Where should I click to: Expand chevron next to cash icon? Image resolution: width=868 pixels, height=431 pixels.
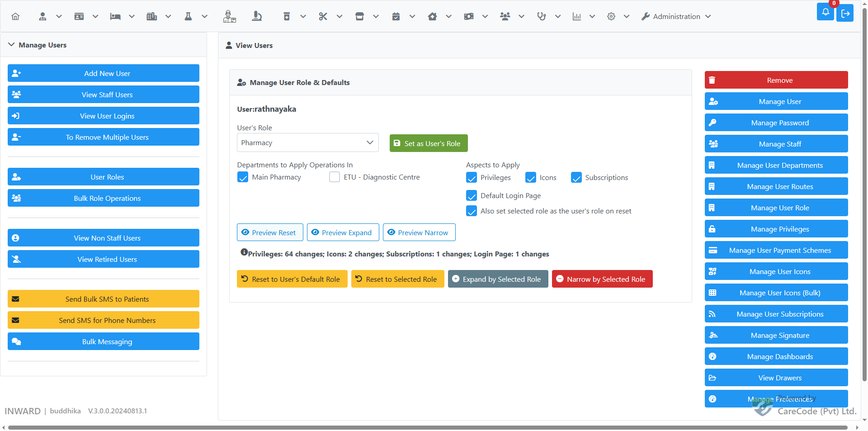pyautogui.click(x=485, y=17)
